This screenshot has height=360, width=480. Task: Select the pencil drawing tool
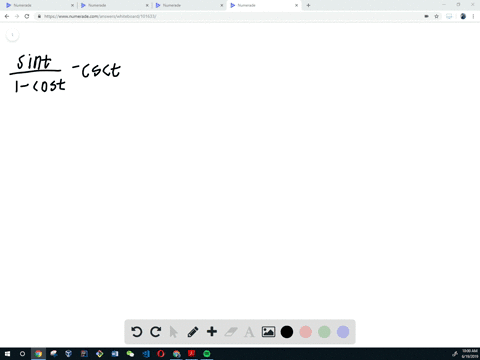click(193, 332)
